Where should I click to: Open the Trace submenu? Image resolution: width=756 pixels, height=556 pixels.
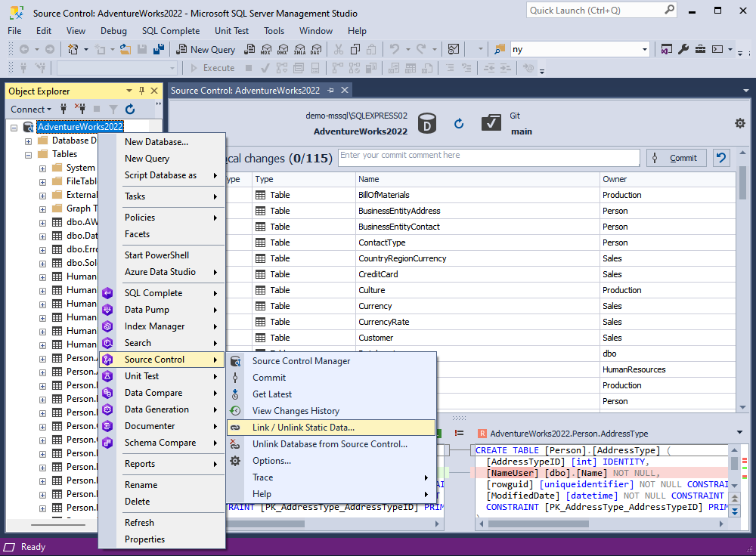point(331,477)
